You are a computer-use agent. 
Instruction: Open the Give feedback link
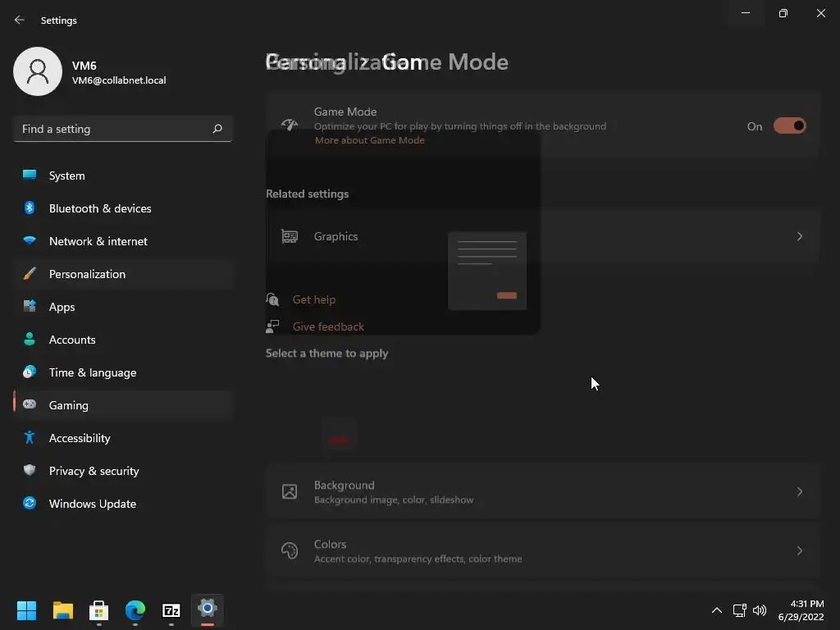coord(328,326)
